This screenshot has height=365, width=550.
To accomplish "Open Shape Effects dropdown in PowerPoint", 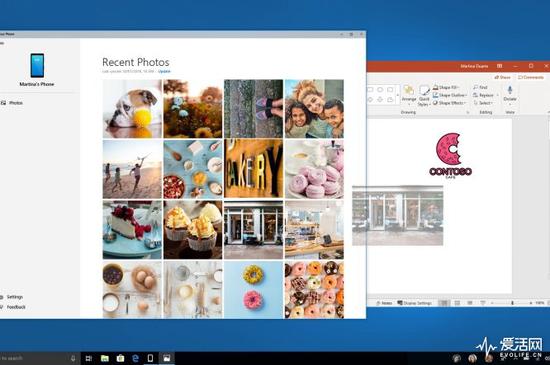I will 450,103.
